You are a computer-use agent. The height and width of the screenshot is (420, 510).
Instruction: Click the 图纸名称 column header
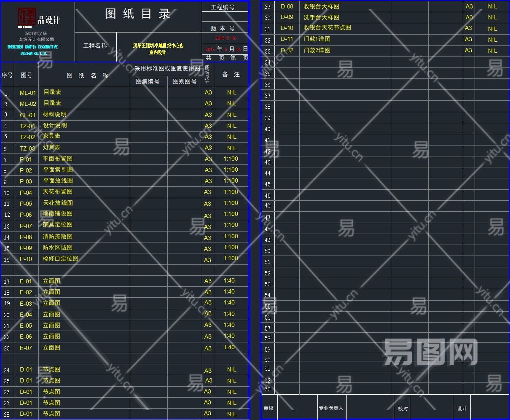(x=88, y=75)
